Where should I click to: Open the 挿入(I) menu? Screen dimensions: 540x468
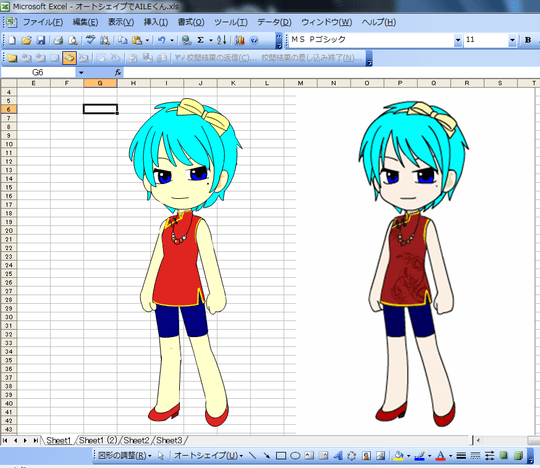[x=156, y=22]
